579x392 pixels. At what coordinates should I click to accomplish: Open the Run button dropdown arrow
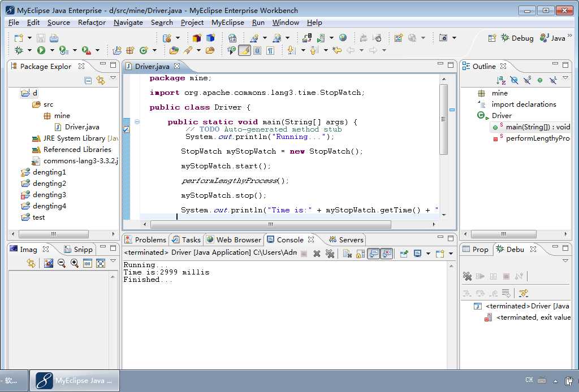pyautogui.click(x=51, y=50)
